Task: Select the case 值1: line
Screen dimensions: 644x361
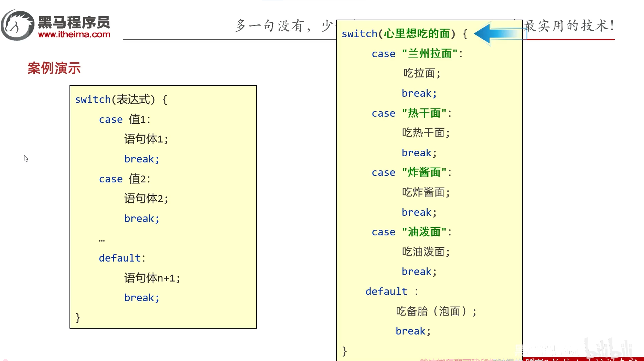Action: [125, 119]
